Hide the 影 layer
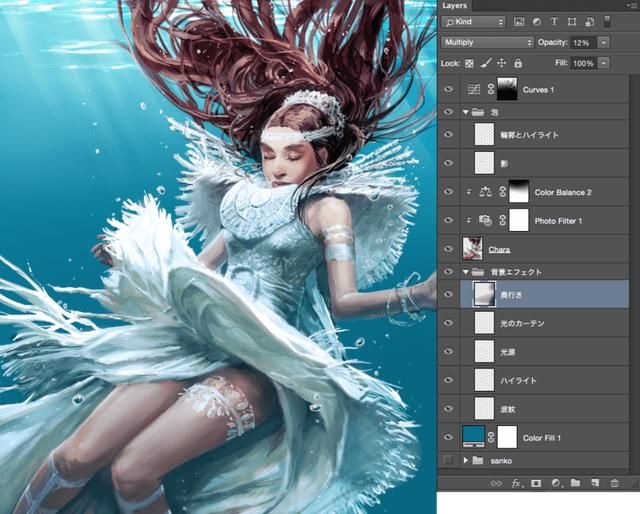Viewport: 640px width, 514px height. [449, 163]
